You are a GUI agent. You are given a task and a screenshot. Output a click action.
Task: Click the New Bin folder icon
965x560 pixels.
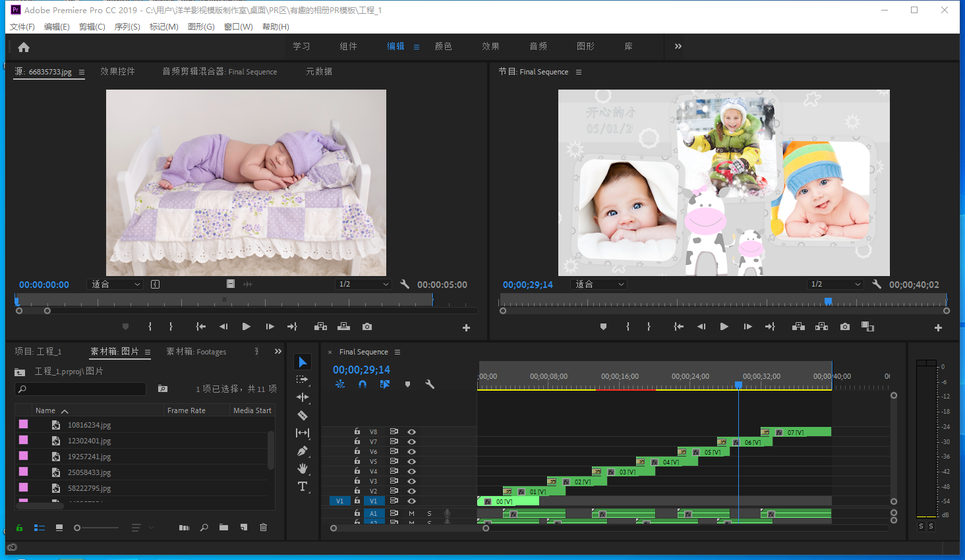pos(224,527)
